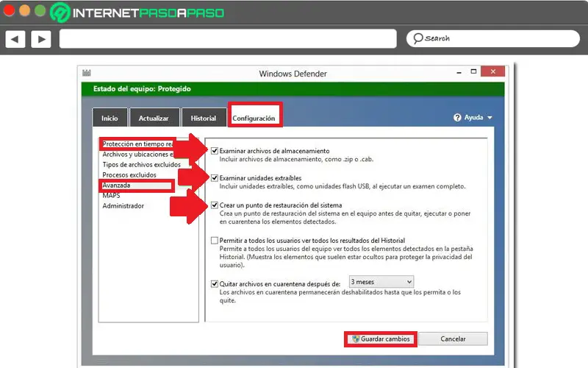Uncheck Crear un punto de restauración

click(215, 205)
